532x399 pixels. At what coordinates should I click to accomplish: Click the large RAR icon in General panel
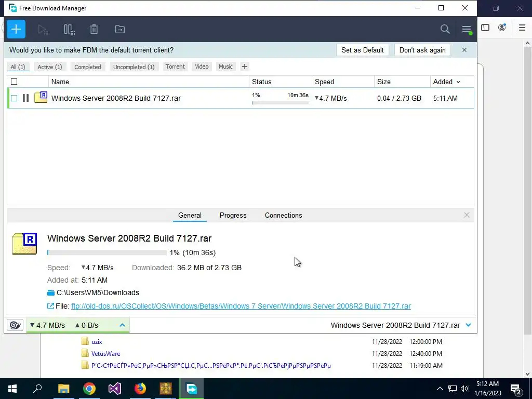[24, 244]
